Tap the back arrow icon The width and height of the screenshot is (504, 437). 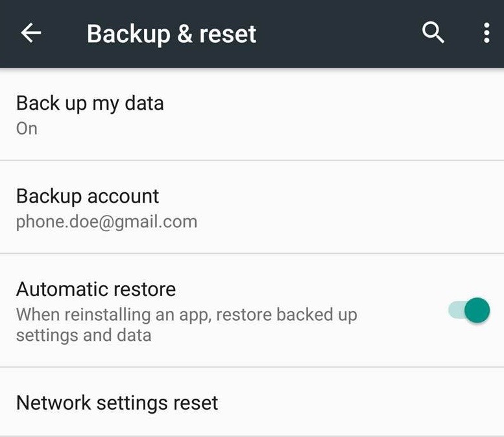[31, 34]
